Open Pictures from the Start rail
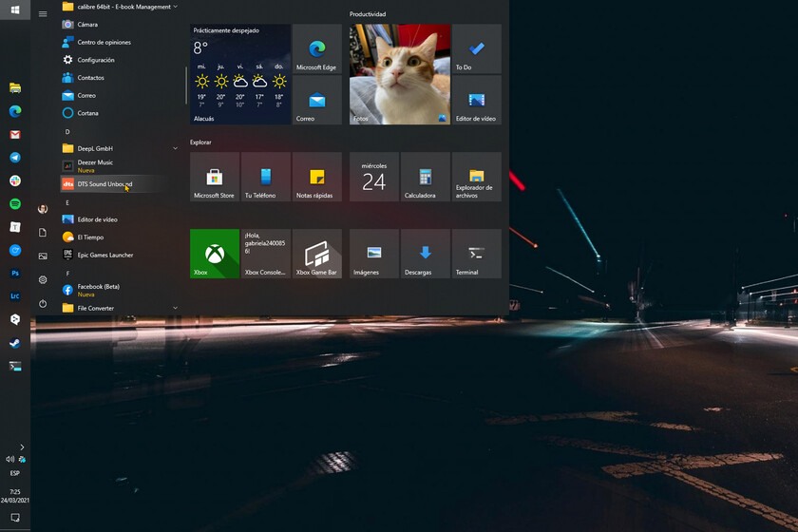Screen dimensions: 798x532 click(x=43, y=256)
